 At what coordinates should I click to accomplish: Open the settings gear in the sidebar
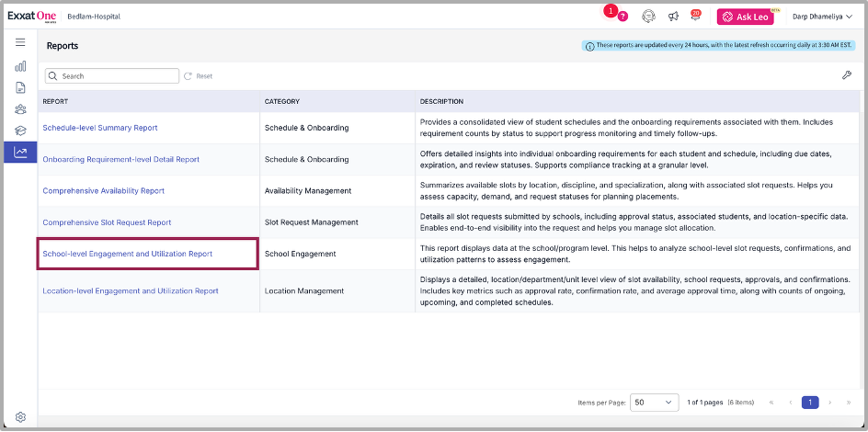point(20,416)
